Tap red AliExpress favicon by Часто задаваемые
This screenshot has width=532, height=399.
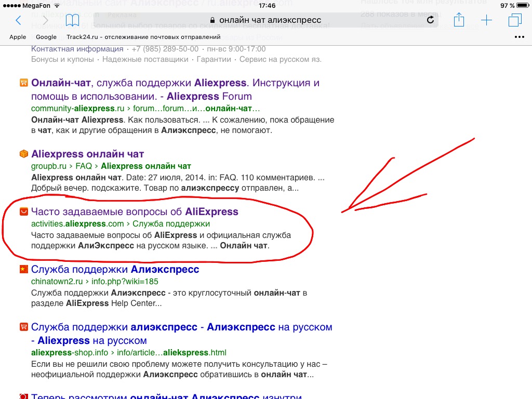[24, 211]
